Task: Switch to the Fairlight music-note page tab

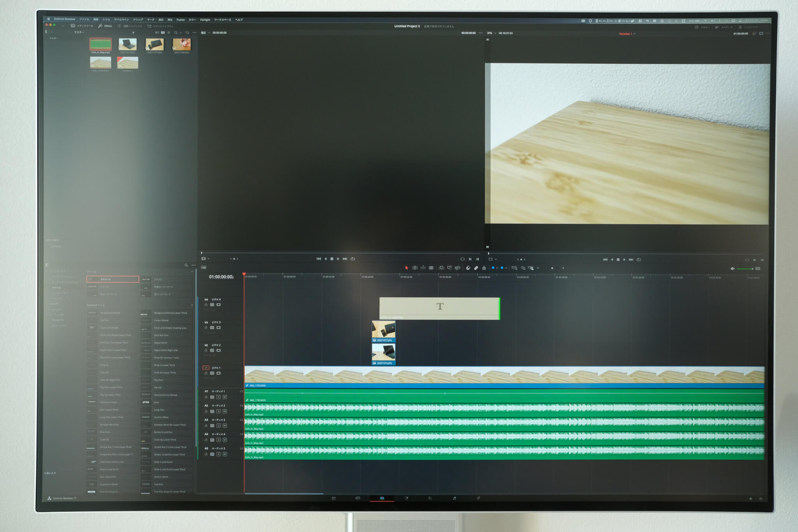Action: pyautogui.click(x=454, y=498)
